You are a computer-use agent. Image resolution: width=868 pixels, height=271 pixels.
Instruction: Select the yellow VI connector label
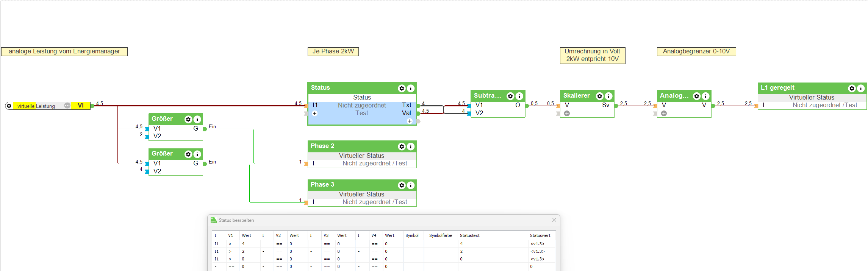[81, 106]
